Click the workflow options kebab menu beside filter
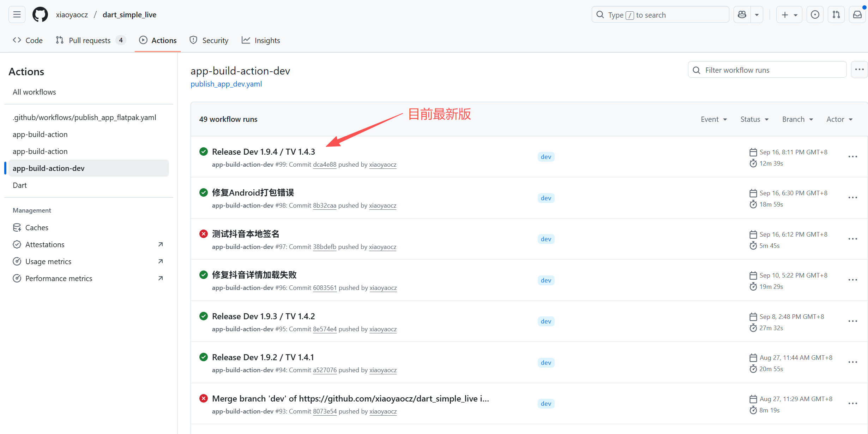Image resolution: width=868 pixels, height=434 pixels. pyautogui.click(x=859, y=70)
